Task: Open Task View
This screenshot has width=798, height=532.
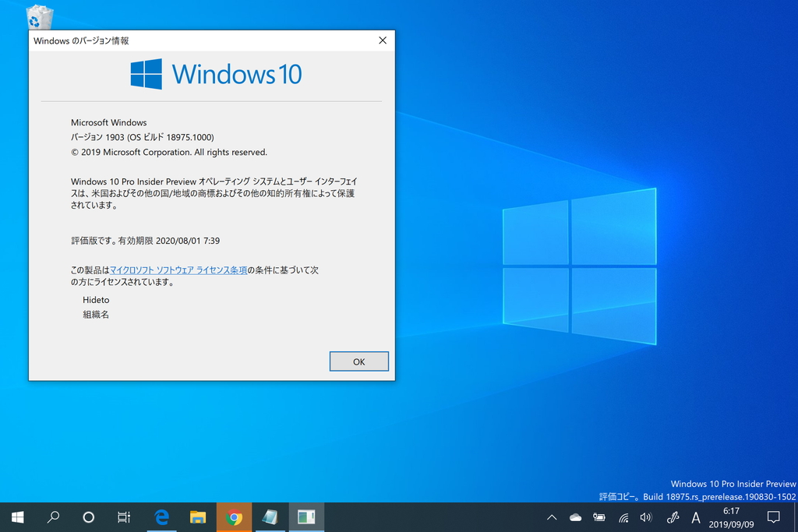Action: point(123,516)
